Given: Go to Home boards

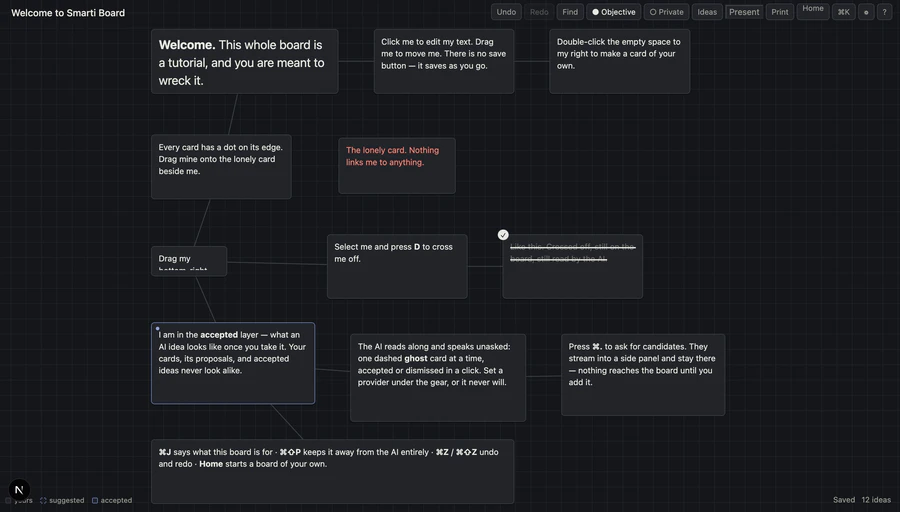Looking at the screenshot, I should click(813, 10).
